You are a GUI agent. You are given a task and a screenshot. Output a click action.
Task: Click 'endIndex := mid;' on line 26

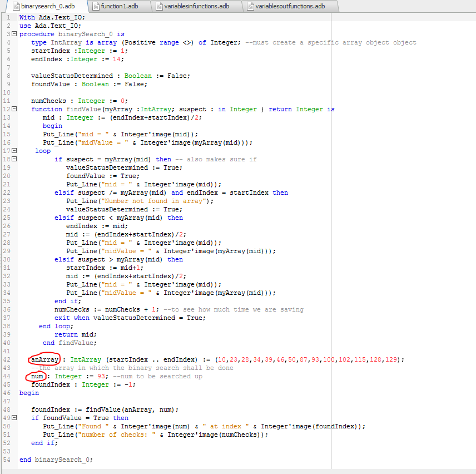[97, 226]
